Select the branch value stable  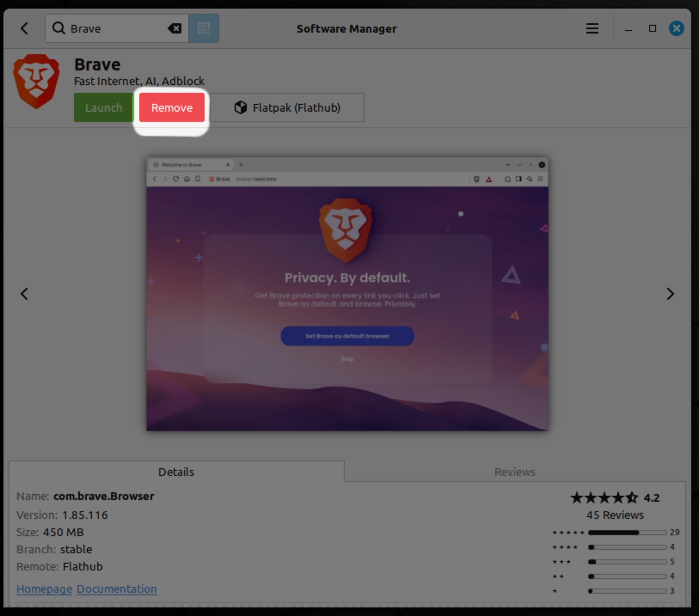(x=76, y=549)
